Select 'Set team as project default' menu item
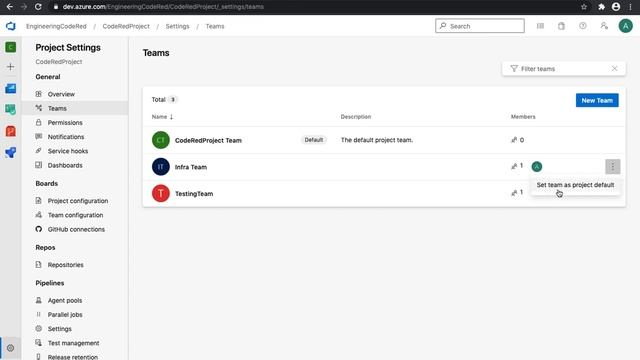Viewport: 640px width, 360px height. click(x=575, y=185)
